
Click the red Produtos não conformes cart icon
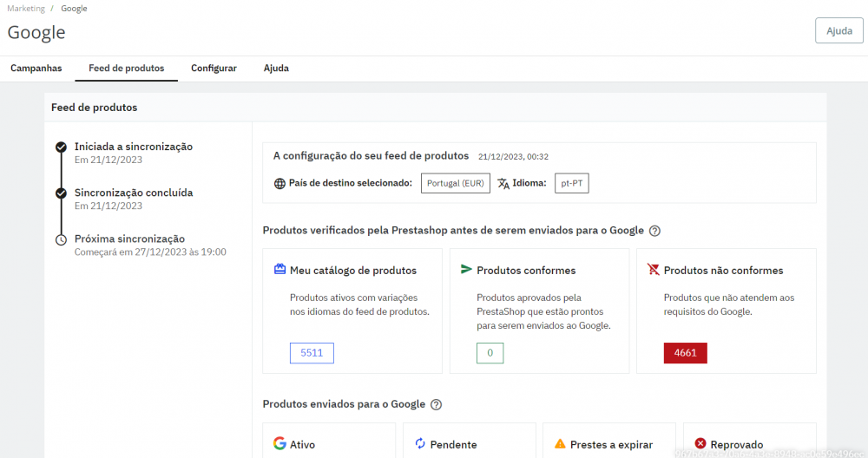(654, 270)
